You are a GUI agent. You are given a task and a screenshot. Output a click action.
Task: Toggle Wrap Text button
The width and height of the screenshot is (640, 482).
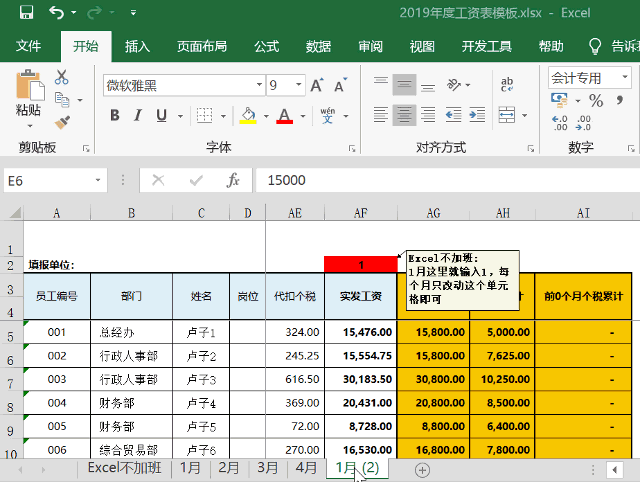507,84
